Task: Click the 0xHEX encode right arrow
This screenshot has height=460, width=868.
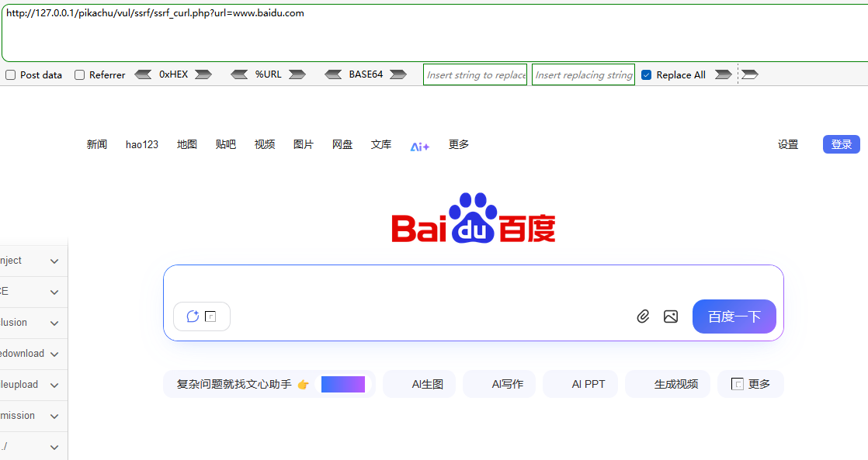Action: coord(203,74)
